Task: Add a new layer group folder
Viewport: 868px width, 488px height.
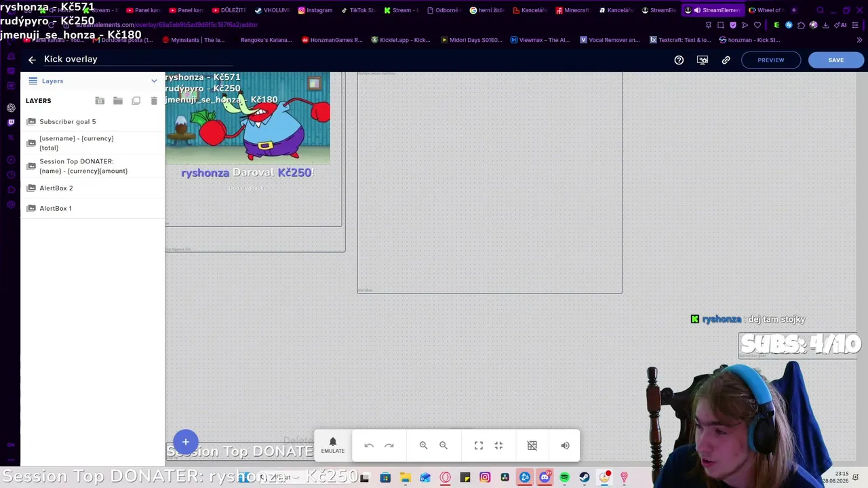Action: coord(100,101)
